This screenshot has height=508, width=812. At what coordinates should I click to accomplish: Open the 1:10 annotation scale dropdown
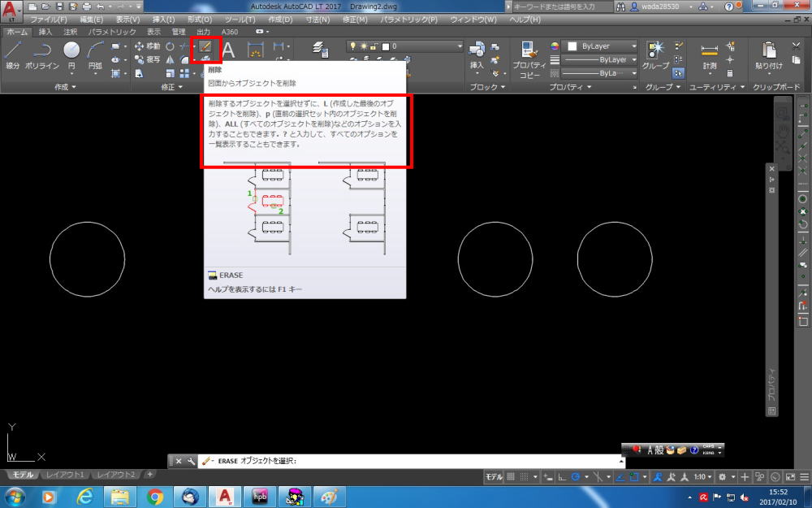703,477
